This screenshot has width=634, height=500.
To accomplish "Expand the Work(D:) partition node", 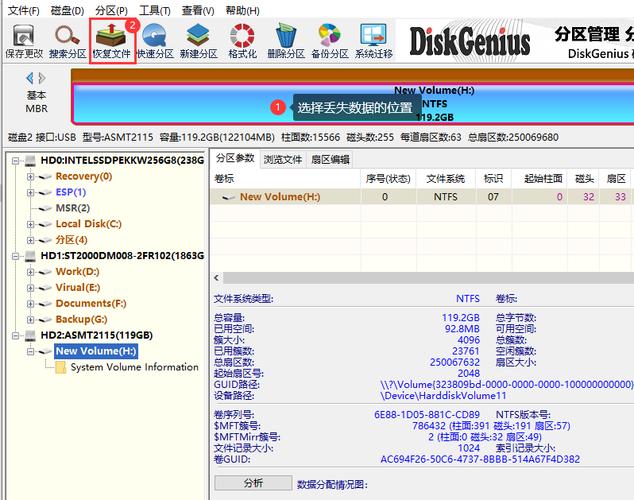I will [x=30, y=272].
